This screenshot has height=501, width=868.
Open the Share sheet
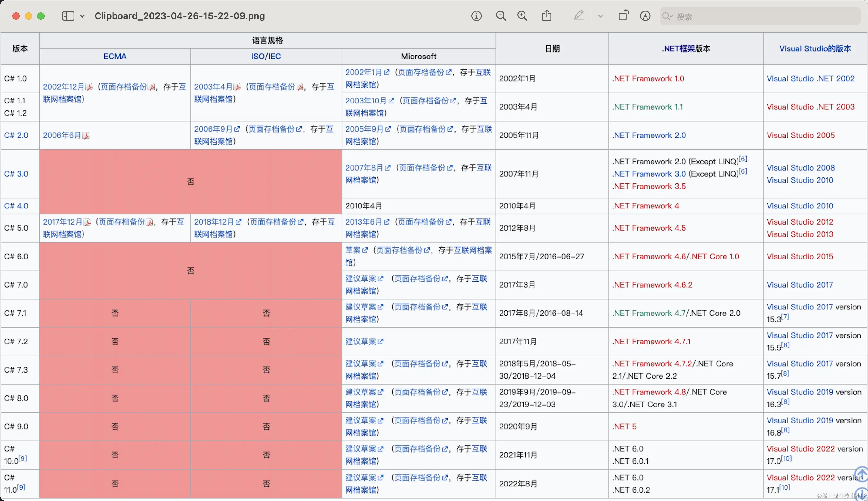coord(547,16)
